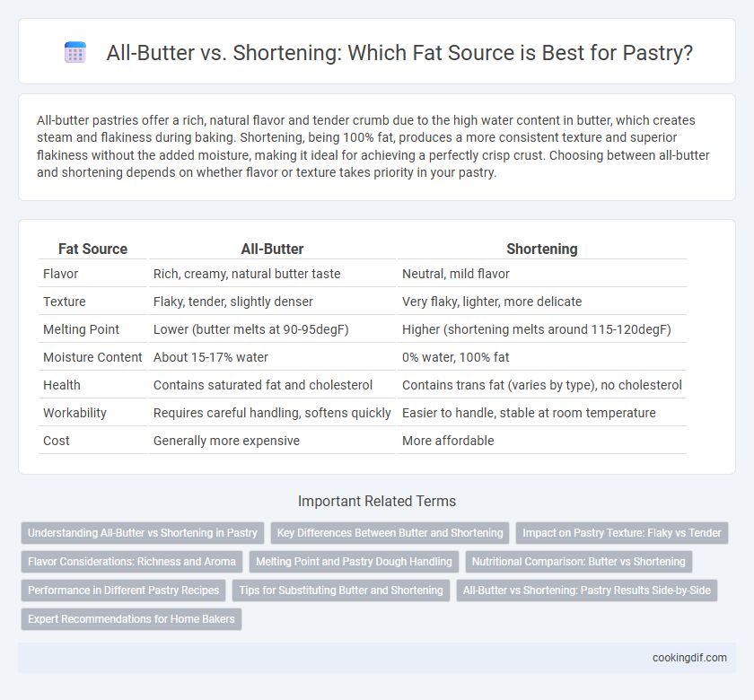This screenshot has width=754, height=700.
Task: Select Melting Point and Pastry Dough Handling
Action: [354, 562]
